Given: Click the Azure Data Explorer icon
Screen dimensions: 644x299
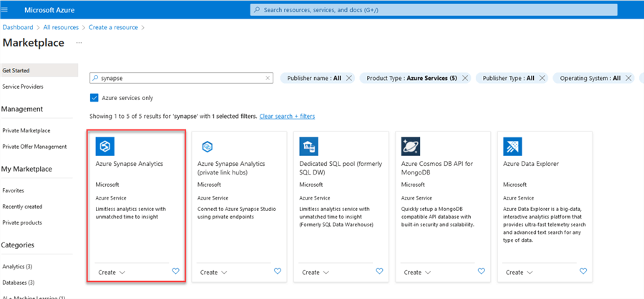Looking at the screenshot, I should click(512, 146).
